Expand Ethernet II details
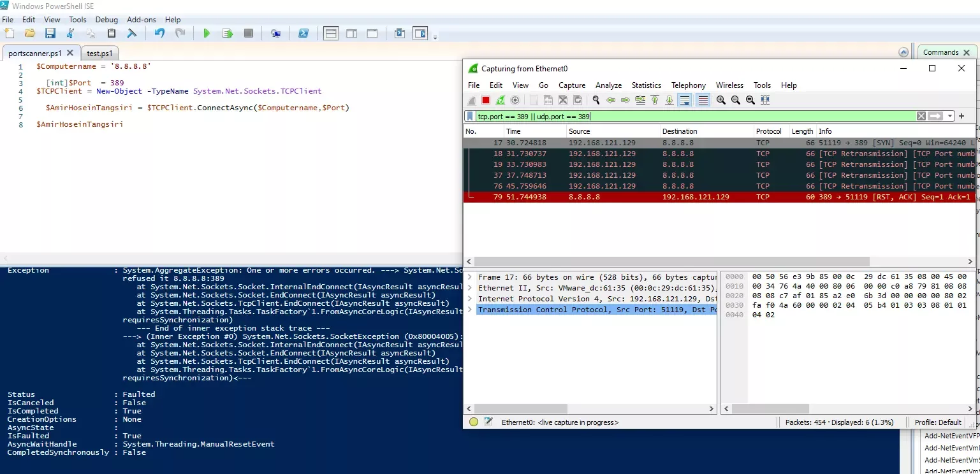This screenshot has width=980, height=474. click(470, 288)
